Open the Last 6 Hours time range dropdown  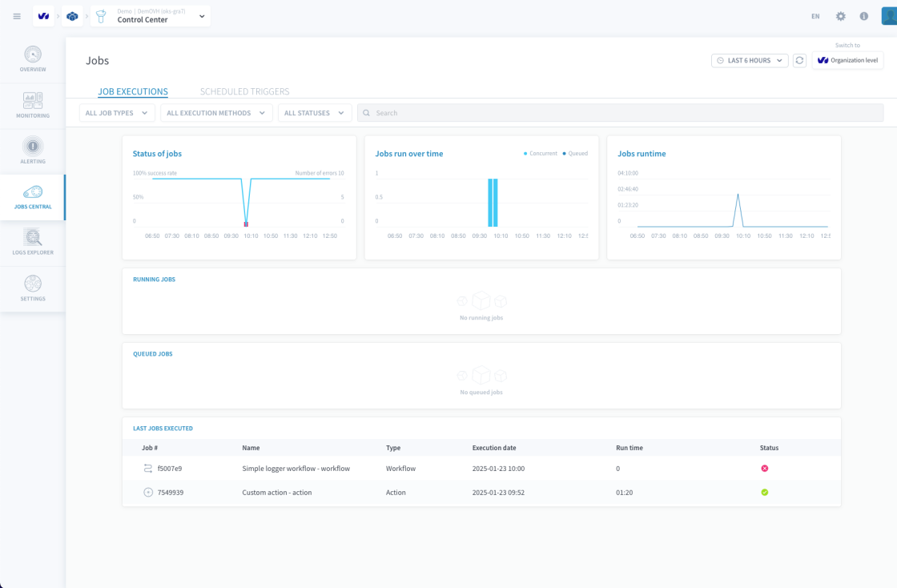click(750, 60)
